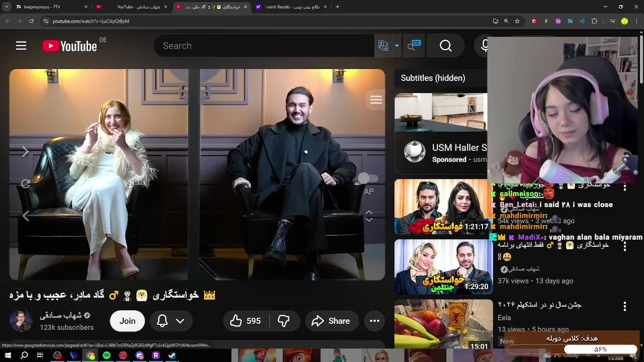
Task: Click the browser back arrow
Action: (8, 21)
